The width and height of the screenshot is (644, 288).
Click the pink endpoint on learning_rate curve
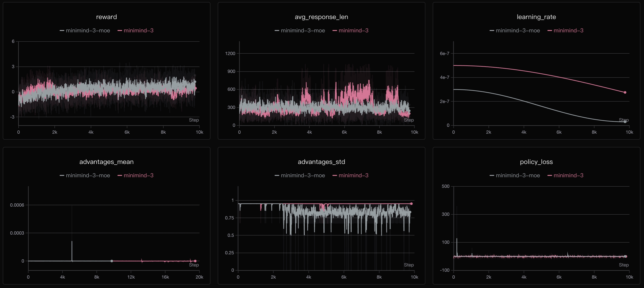coord(625,92)
